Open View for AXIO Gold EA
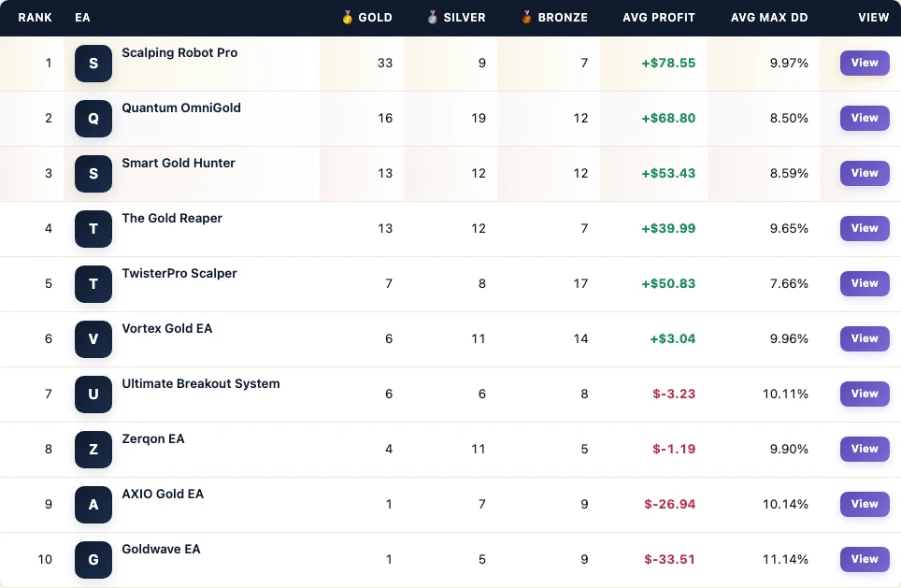Screen dimensions: 901x588 click(865, 504)
